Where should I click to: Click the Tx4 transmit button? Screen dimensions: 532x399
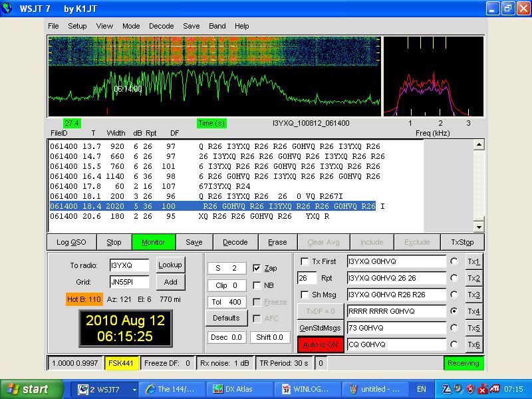coord(473,311)
